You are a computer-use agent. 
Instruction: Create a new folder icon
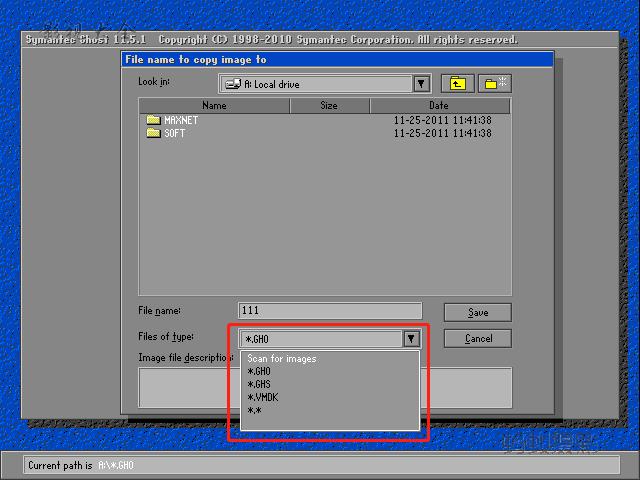(x=495, y=84)
